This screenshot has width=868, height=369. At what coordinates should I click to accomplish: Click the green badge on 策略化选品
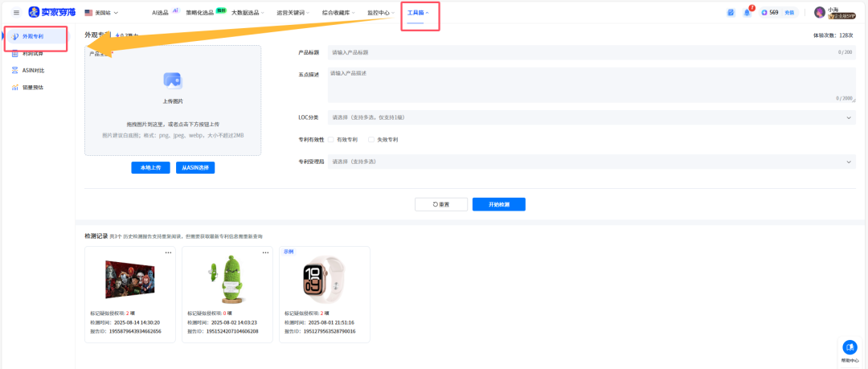[221, 10]
